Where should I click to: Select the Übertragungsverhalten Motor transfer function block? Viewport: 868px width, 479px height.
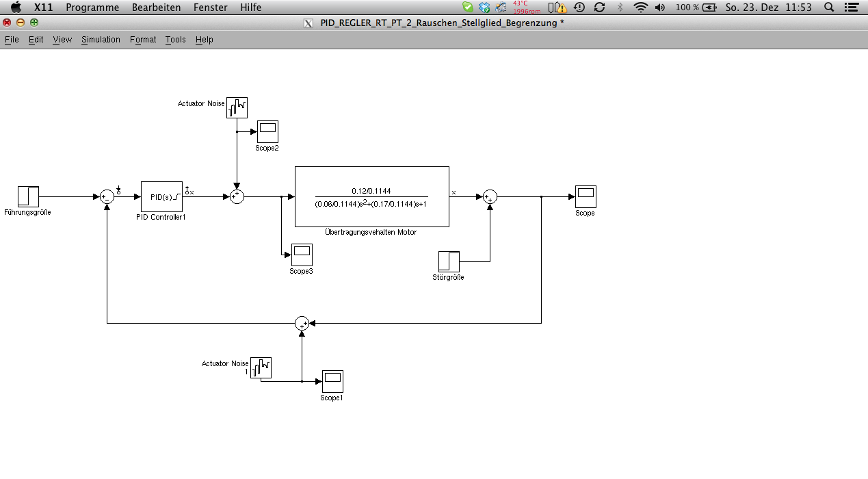pyautogui.click(x=371, y=196)
